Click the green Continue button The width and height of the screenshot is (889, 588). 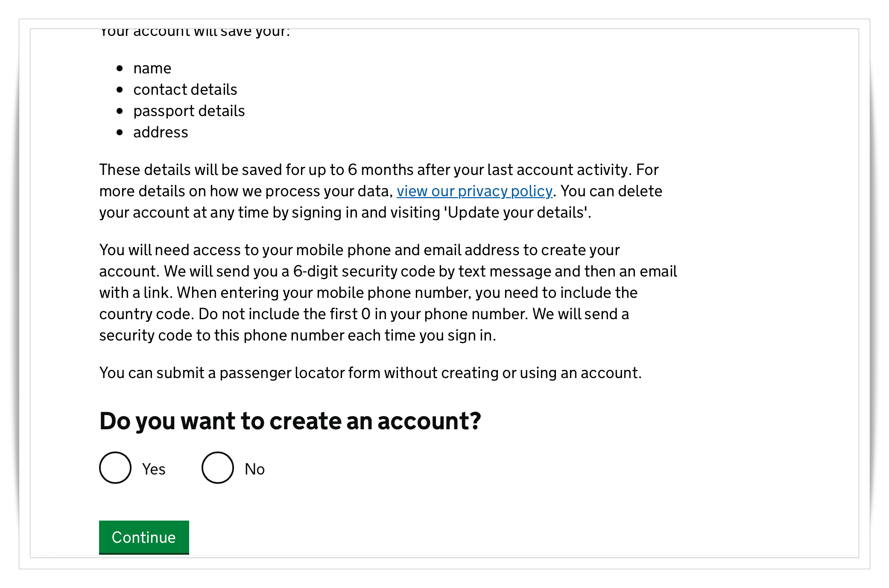pos(143,537)
